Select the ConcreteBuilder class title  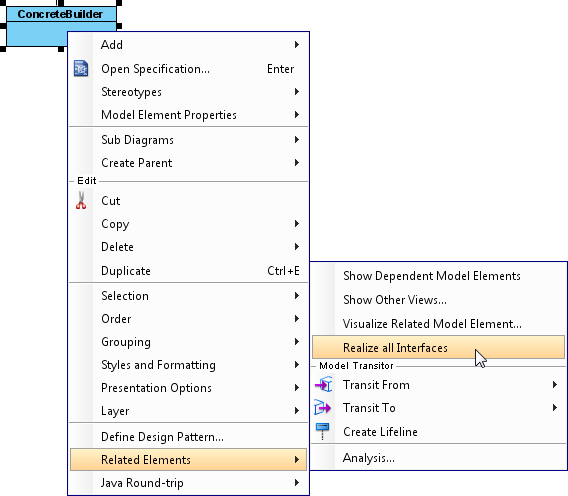60,14
